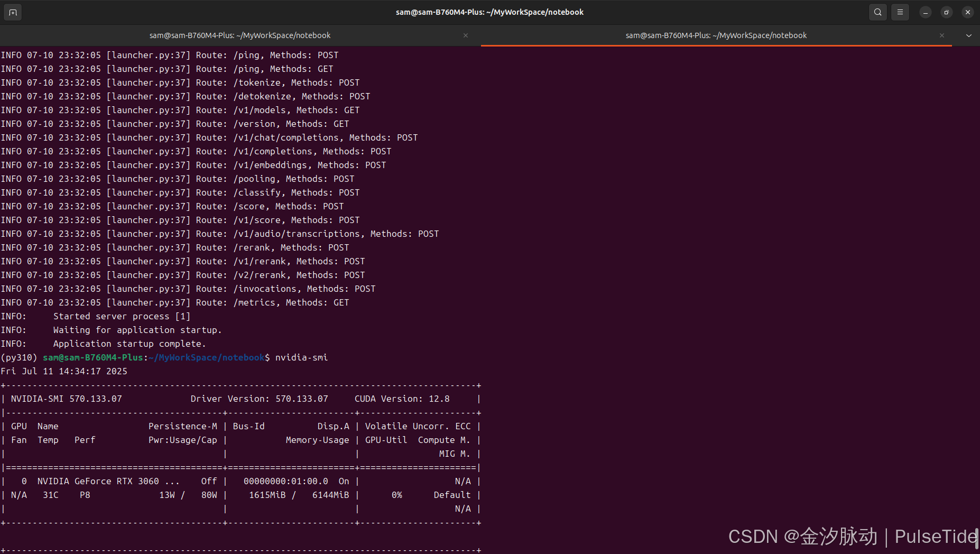
Task: Click the GPU temperature '31C' value
Action: click(x=51, y=495)
